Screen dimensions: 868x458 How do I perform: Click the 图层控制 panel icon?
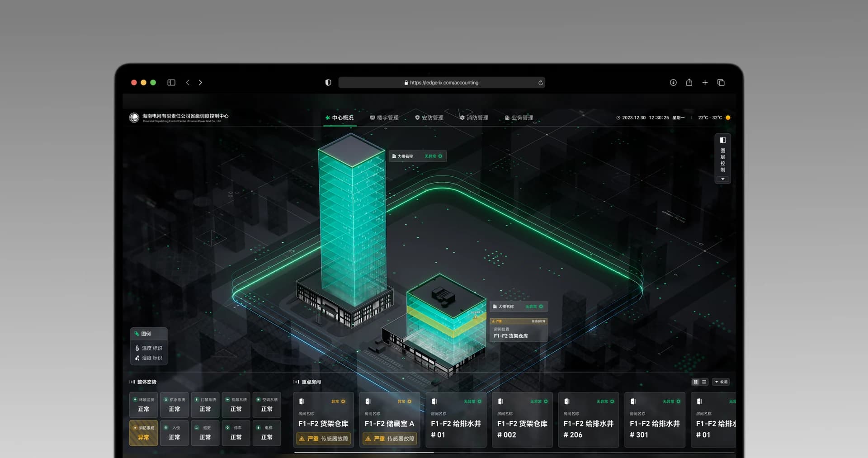click(x=723, y=140)
